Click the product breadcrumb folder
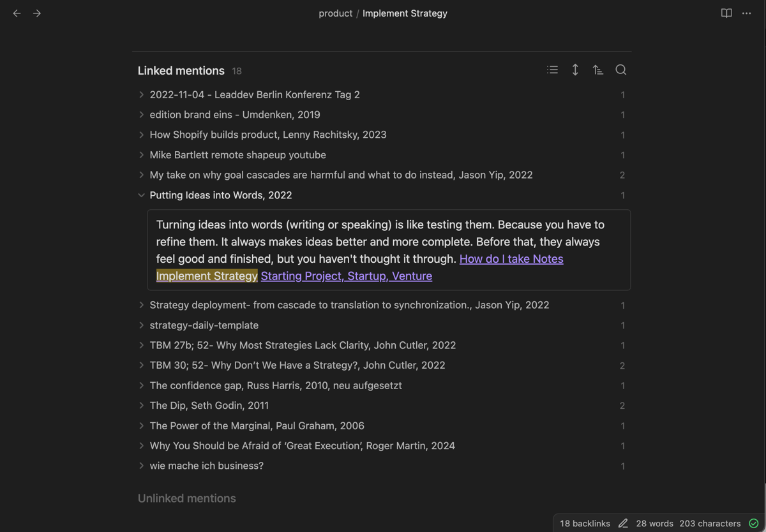The height and width of the screenshot is (532, 766). click(336, 13)
